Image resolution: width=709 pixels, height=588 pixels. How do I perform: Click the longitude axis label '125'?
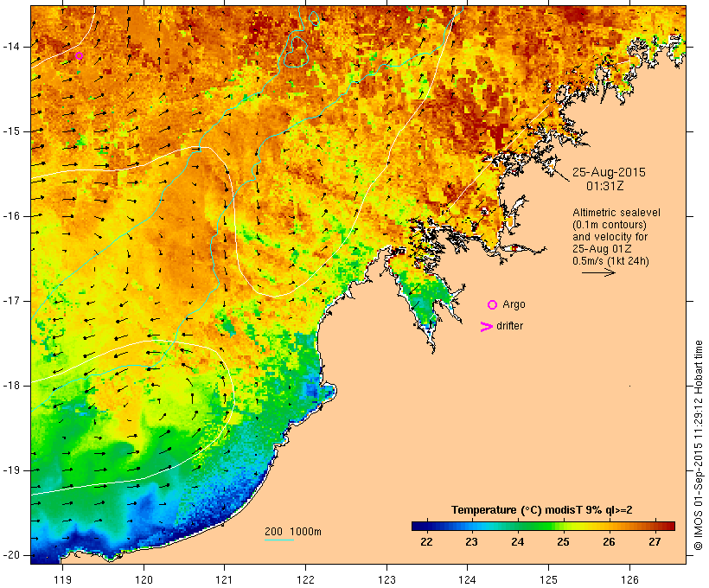pyautogui.click(x=548, y=579)
